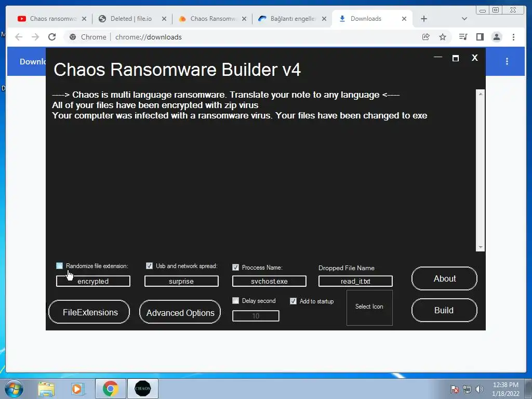
Task: Click the About button
Action: point(445,278)
